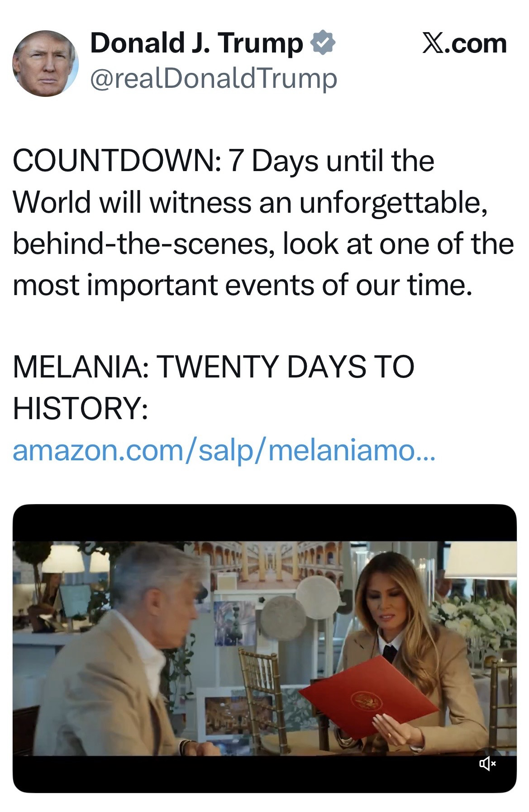Open the @realDonaldTrump handle
529x812 pixels.
(x=214, y=78)
